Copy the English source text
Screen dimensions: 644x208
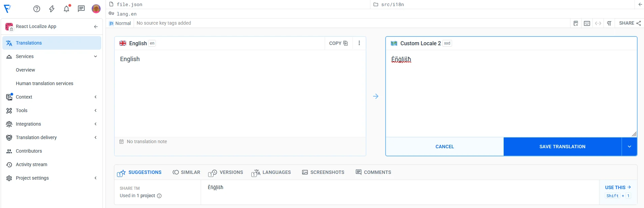[338, 43]
